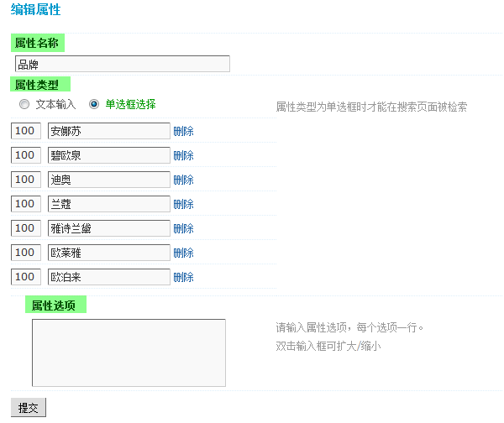Delete the 迪奥 option
The width and height of the screenshot is (504, 423).
point(183,180)
